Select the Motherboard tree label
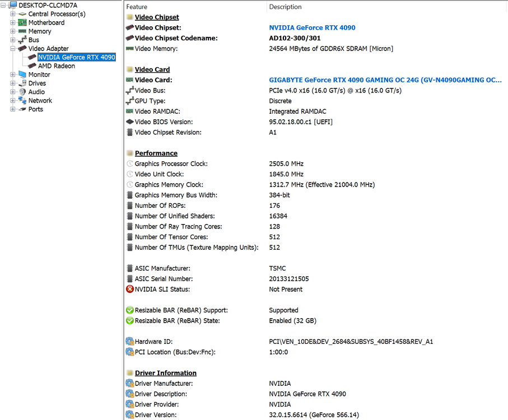The width and height of the screenshot is (508, 420). (46, 22)
